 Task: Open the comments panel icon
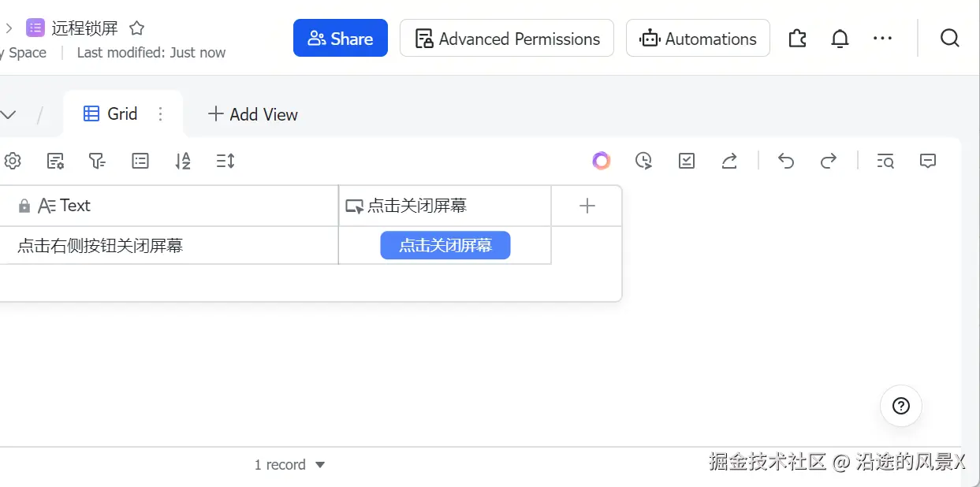click(x=928, y=161)
